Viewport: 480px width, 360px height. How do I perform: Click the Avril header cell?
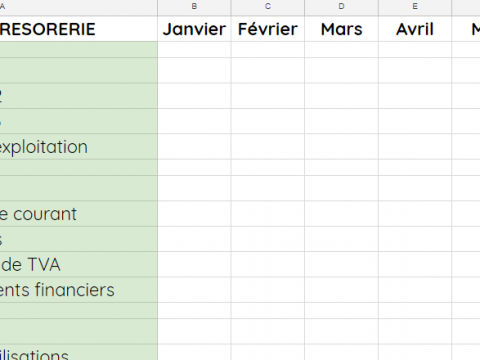coord(415,29)
